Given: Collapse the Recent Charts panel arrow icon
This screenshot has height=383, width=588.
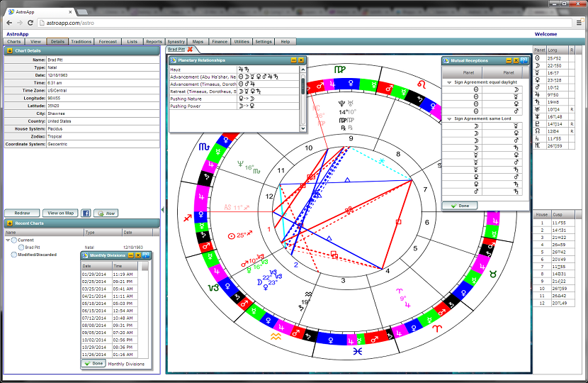Looking at the screenshot, I should click(x=9, y=223).
